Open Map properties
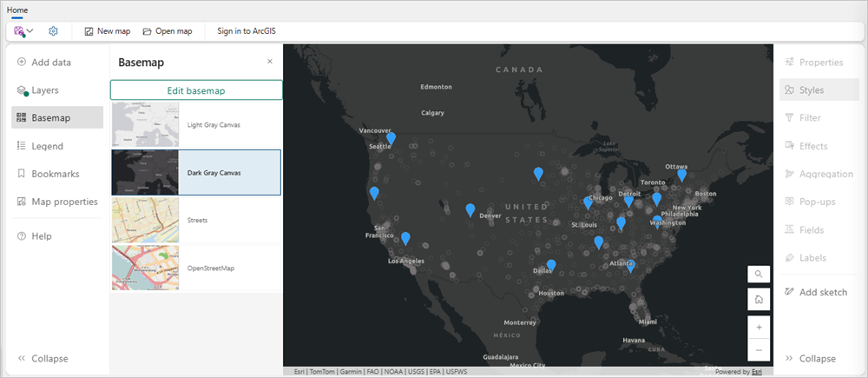Screen dimensions: 868x378 57,202
